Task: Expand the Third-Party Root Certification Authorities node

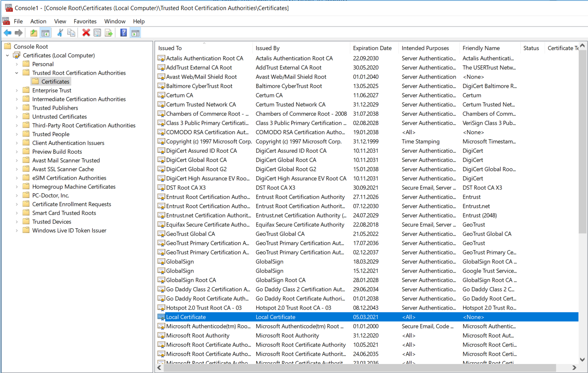Action: pyautogui.click(x=17, y=125)
